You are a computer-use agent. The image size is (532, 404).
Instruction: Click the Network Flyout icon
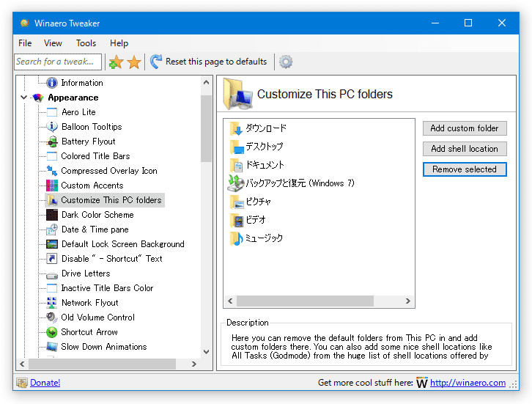point(52,303)
